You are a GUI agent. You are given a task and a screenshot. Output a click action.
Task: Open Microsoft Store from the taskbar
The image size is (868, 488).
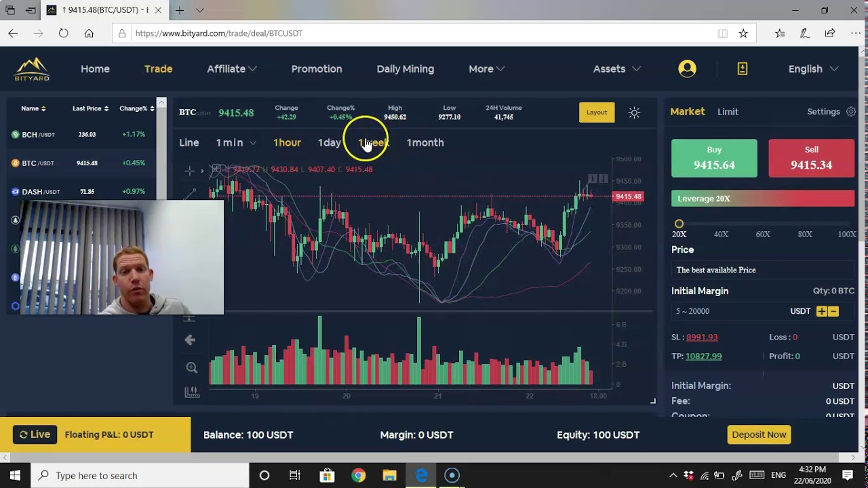(x=327, y=475)
